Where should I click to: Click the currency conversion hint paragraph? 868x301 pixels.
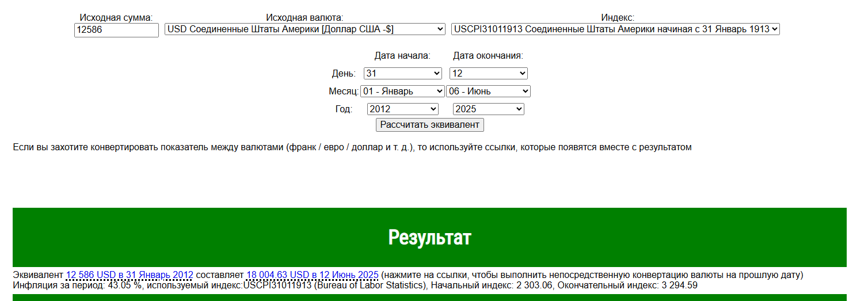(352, 147)
